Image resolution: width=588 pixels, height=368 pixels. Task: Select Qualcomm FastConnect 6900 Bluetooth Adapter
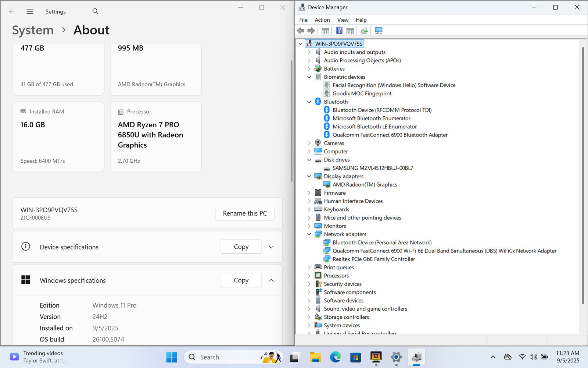(x=390, y=135)
